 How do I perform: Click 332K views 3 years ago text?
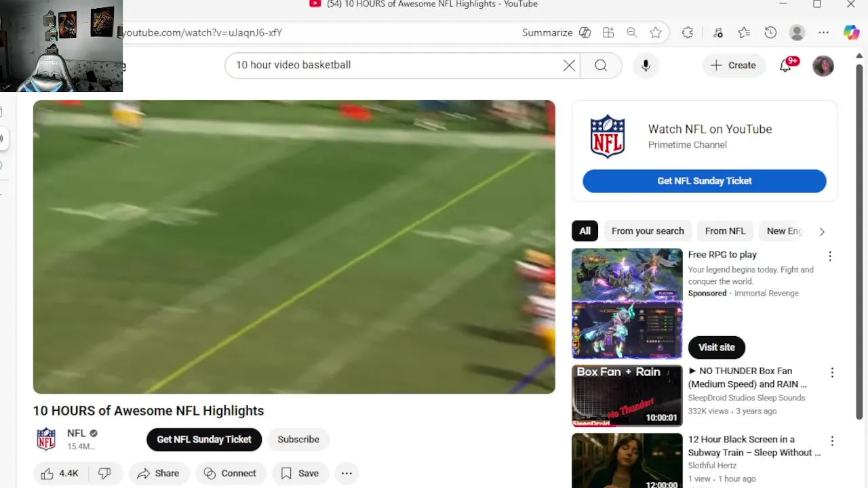(x=732, y=411)
